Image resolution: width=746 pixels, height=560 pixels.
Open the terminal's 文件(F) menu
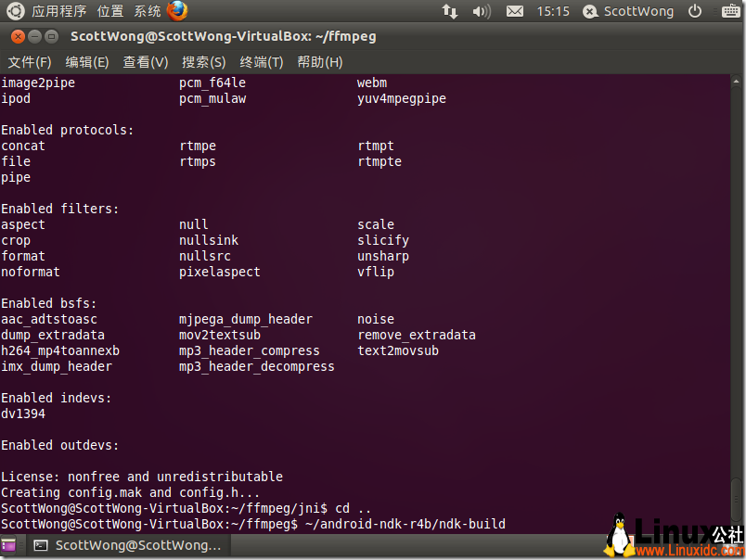pyautogui.click(x=30, y=61)
